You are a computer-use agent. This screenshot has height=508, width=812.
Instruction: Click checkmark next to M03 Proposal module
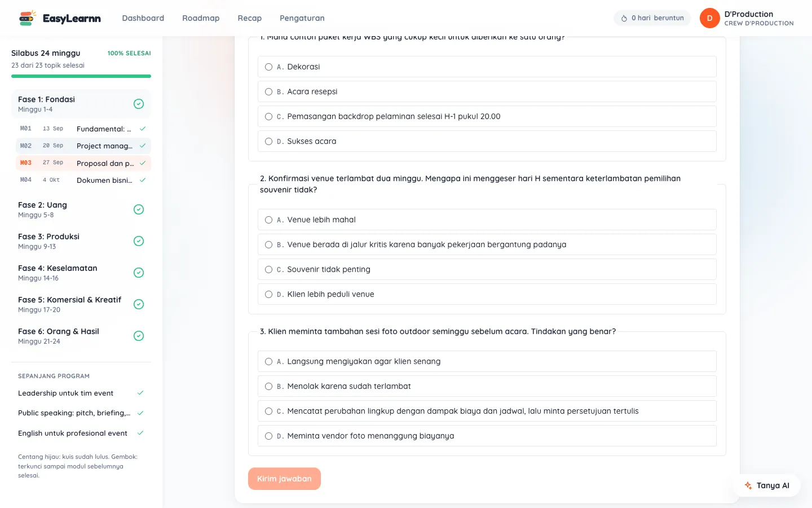(x=143, y=163)
